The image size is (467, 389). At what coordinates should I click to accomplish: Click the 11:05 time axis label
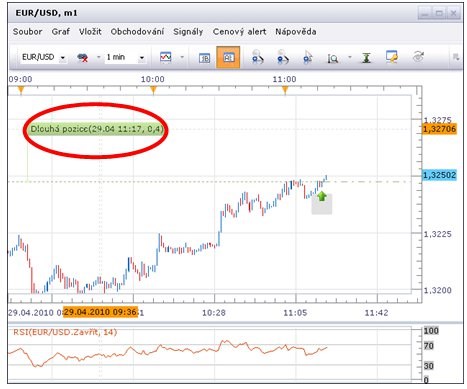pos(295,313)
